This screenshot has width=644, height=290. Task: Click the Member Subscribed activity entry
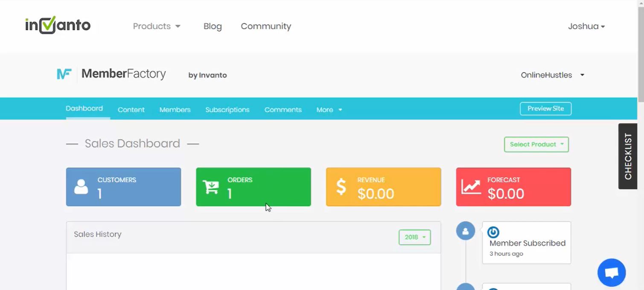click(x=527, y=243)
